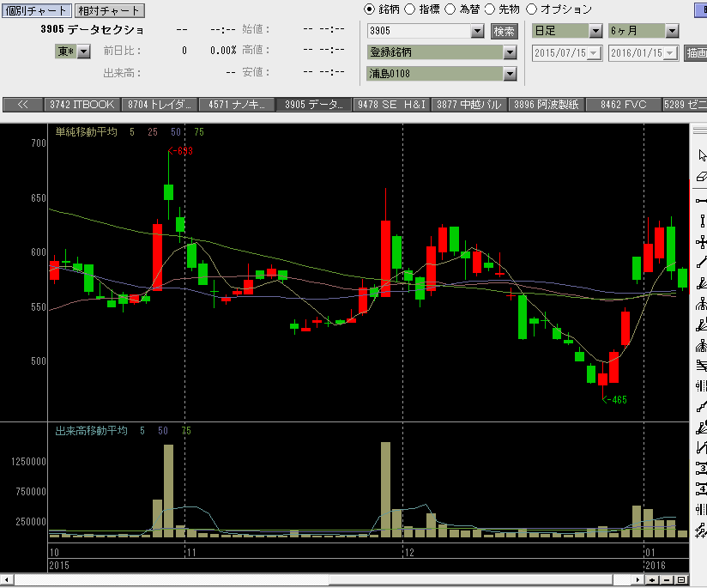Click the 描画 draw button
This screenshot has width=707, height=588.
tap(696, 53)
